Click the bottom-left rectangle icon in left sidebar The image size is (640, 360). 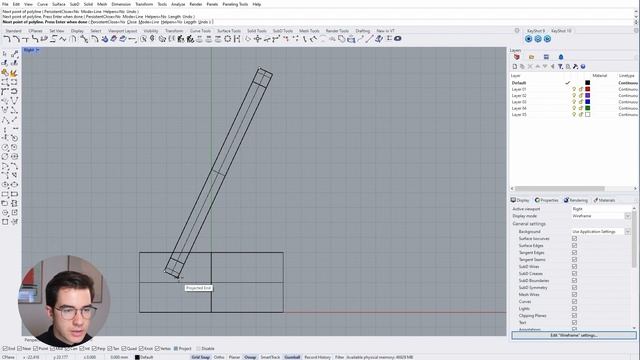[5, 222]
